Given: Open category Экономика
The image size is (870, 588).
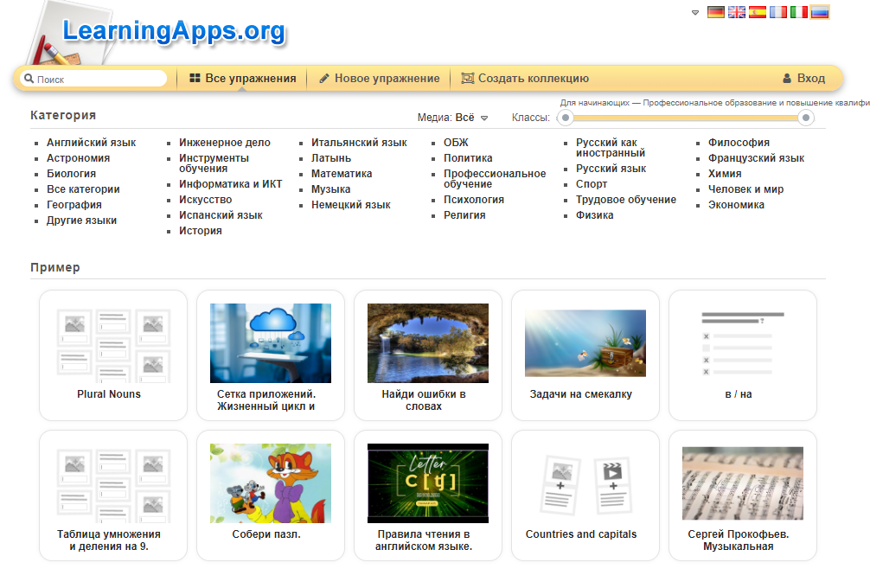Looking at the screenshot, I should [736, 205].
